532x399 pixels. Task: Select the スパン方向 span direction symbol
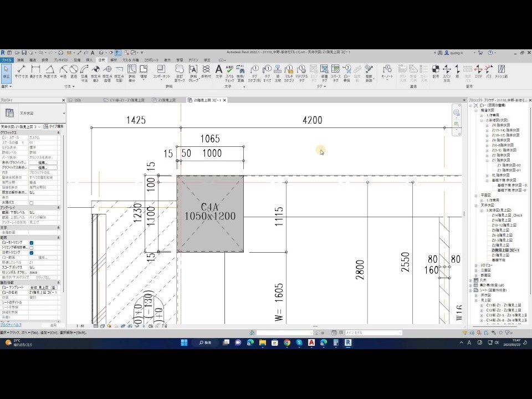tap(447, 73)
